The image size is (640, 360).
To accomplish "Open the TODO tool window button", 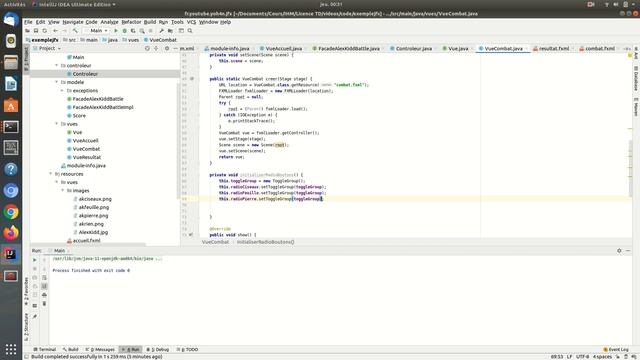I will [x=187, y=350].
